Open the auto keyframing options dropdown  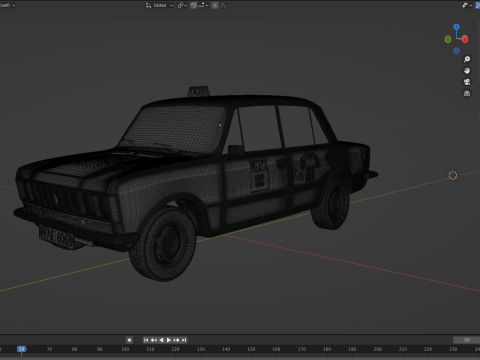[x=137, y=340]
